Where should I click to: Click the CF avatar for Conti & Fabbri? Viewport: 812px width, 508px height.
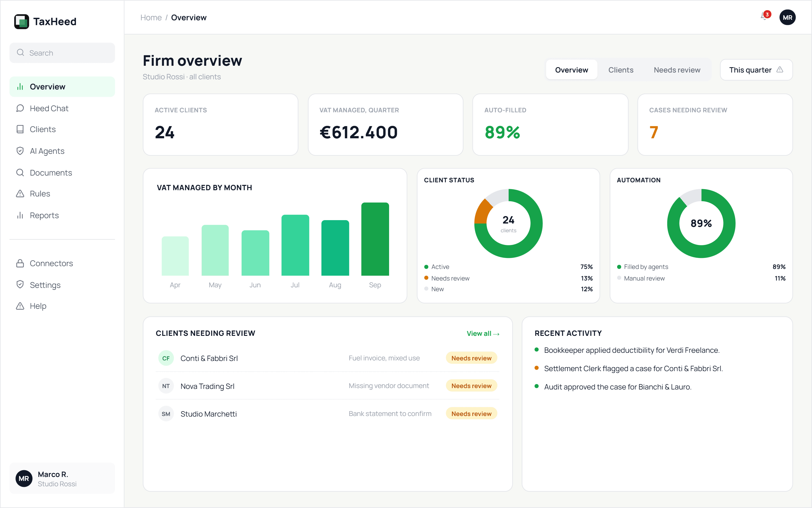(166, 358)
